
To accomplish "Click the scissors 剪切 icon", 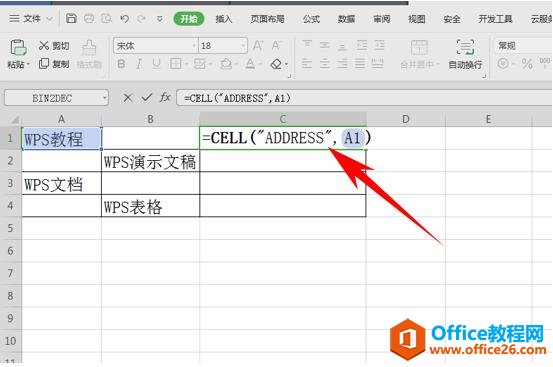I will 44,45.
